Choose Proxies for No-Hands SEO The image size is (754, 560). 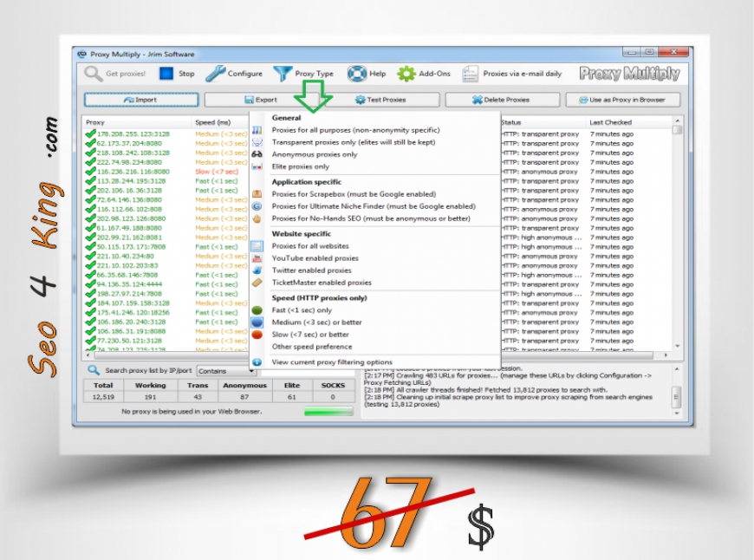click(371, 218)
